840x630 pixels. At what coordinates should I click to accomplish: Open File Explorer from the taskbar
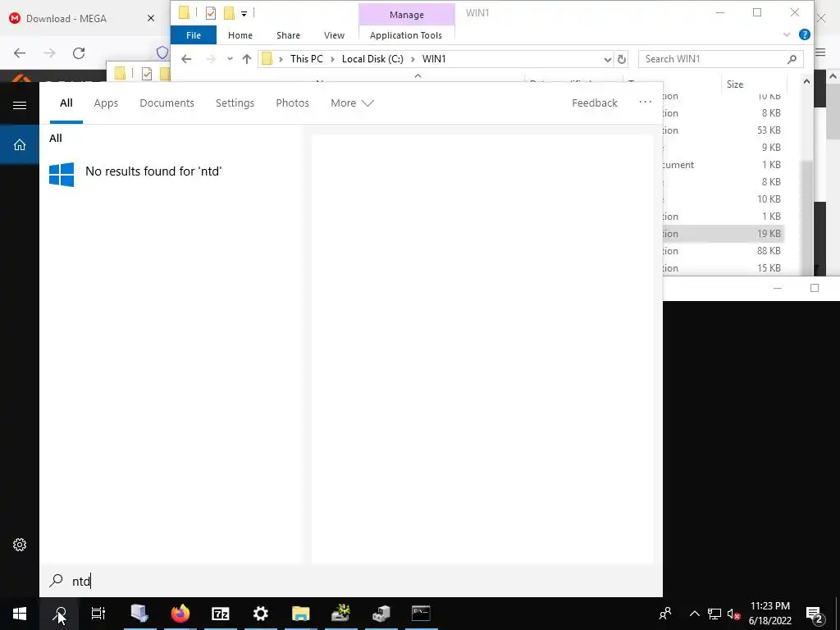click(x=300, y=614)
